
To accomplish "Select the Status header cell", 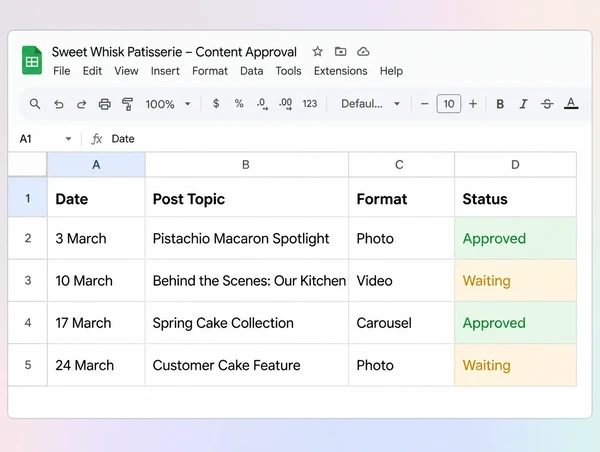I will pos(515,198).
